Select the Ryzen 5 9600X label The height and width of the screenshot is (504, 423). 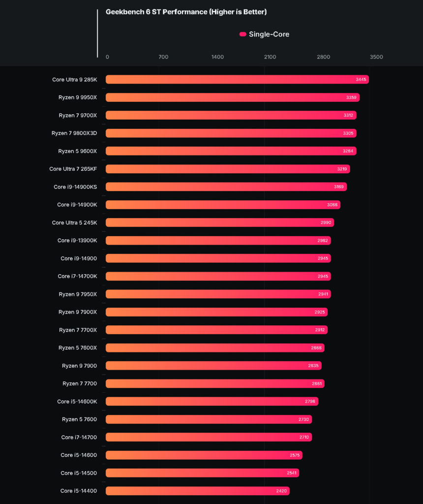pyautogui.click(x=77, y=151)
